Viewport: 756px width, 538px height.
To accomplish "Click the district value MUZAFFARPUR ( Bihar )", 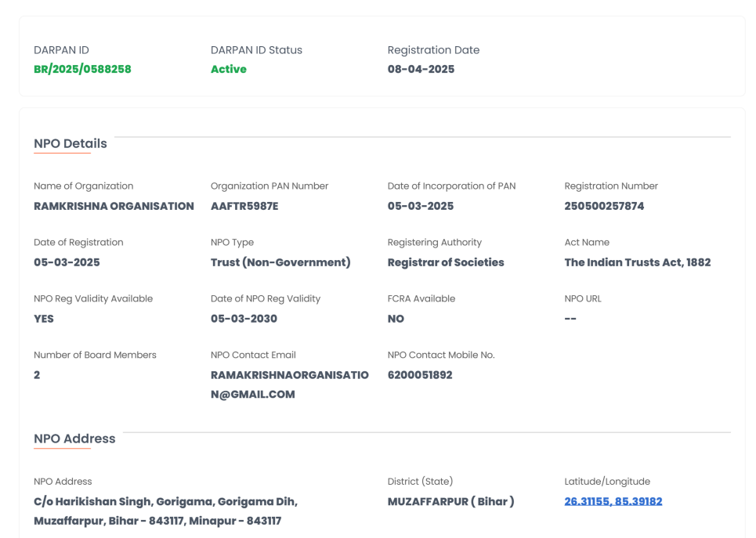I will click(x=450, y=501).
